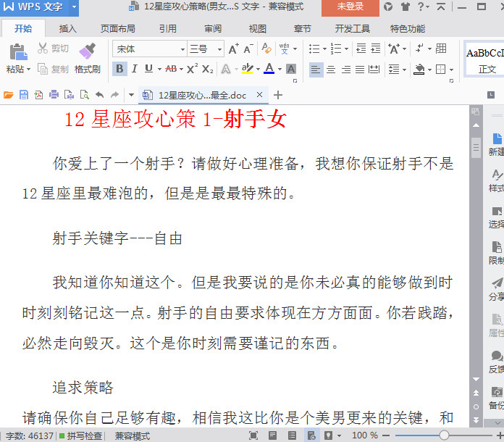The image size is (504, 442).
Task: Apply yellow text highlight color
Action: 247,69
